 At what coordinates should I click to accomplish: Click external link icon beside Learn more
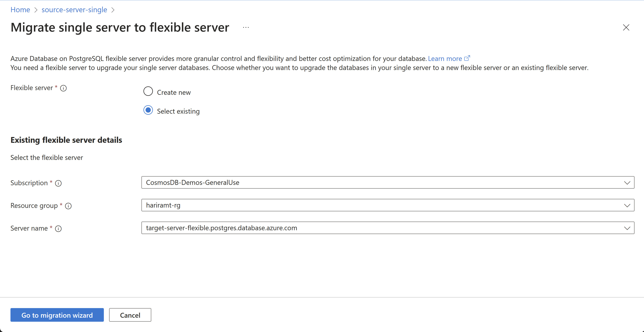(467, 58)
